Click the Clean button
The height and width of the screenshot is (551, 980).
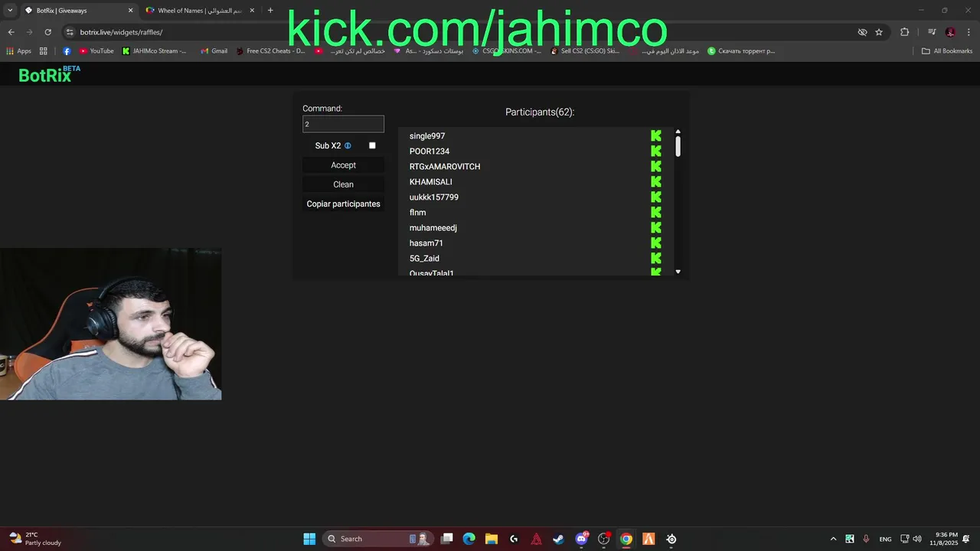(x=343, y=184)
